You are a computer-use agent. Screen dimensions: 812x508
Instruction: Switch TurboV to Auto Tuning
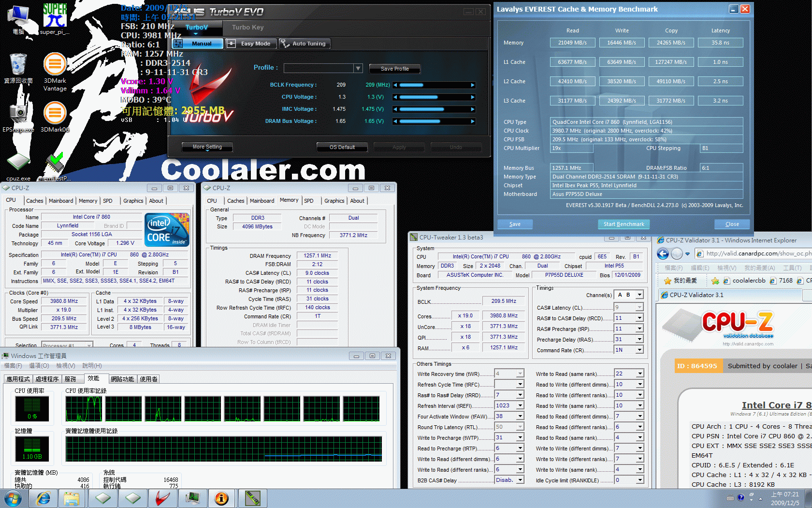[x=305, y=44]
